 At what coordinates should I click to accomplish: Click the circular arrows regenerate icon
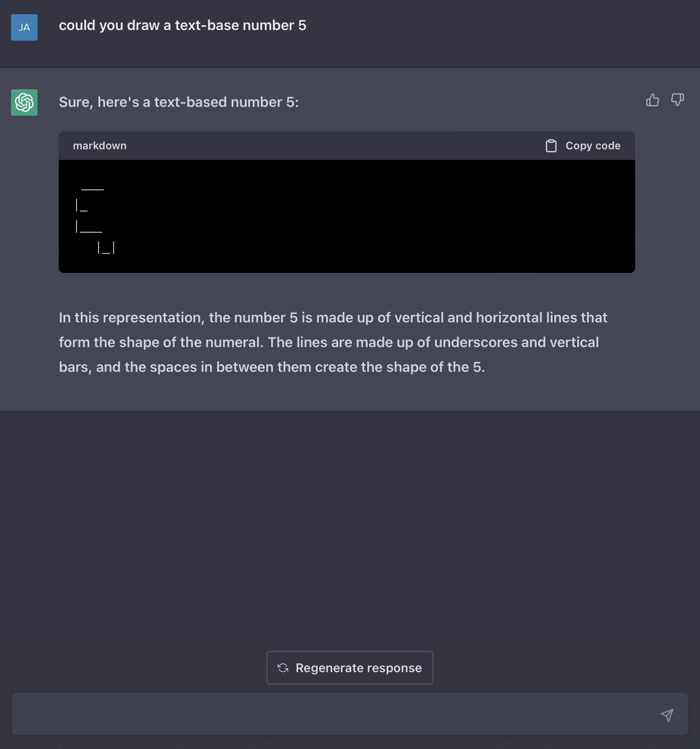click(283, 668)
